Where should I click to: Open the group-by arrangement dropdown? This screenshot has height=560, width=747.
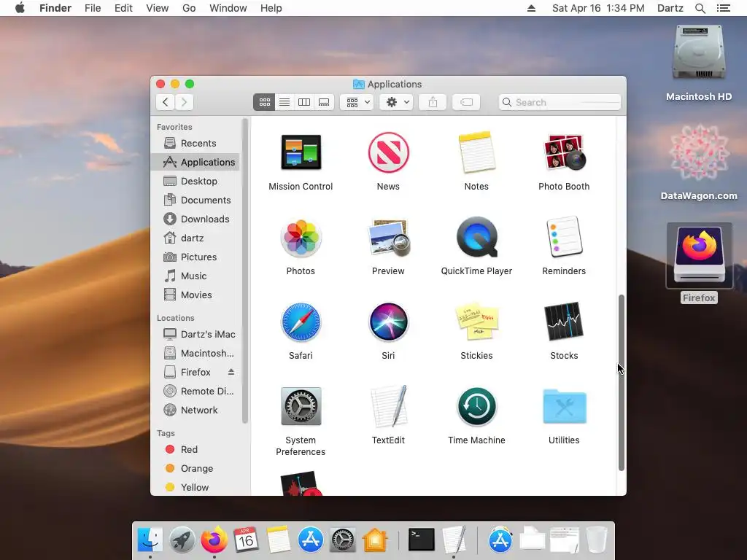coord(357,102)
